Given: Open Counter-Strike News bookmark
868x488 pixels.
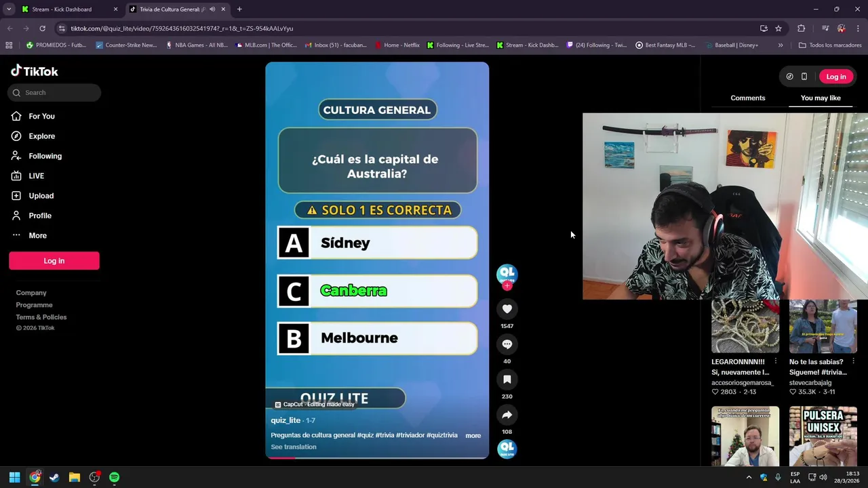Looking at the screenshot, I should (126, 45).
